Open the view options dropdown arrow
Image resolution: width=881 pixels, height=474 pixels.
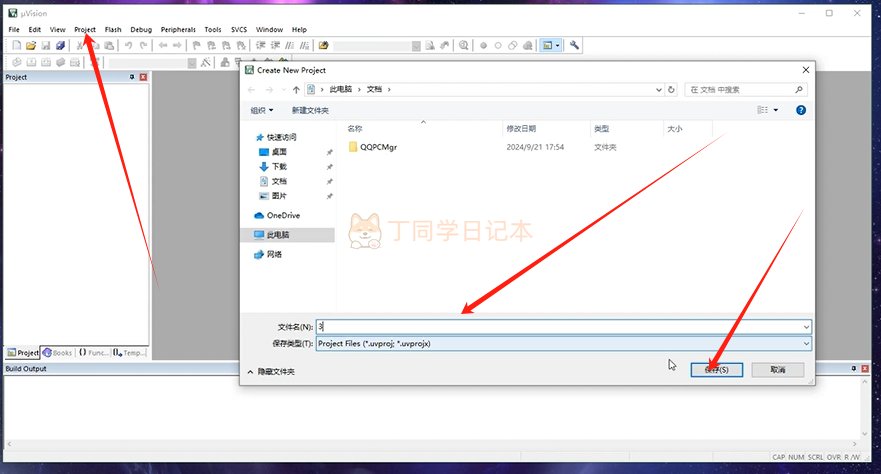776,110
